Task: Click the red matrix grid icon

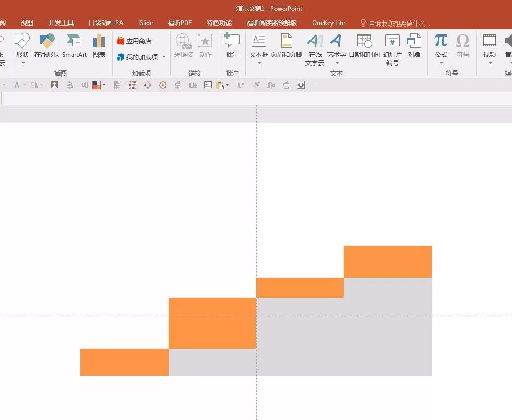Action: pos(132,85)
